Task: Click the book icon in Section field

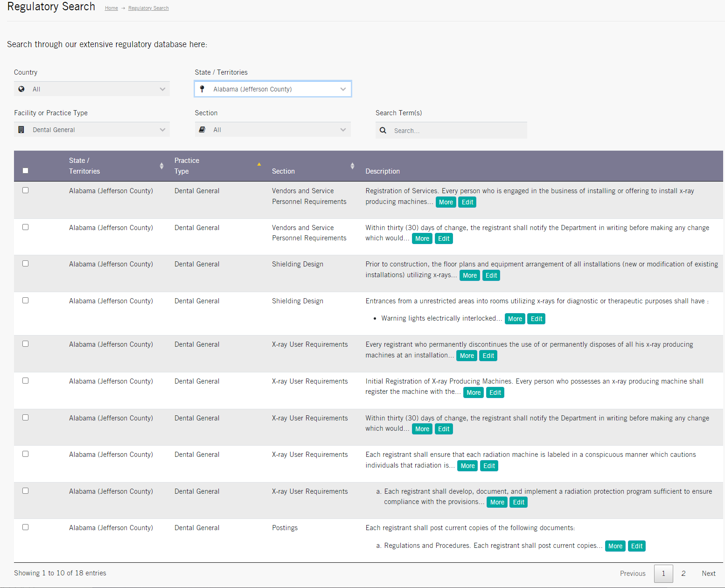Action: point(202,130)
